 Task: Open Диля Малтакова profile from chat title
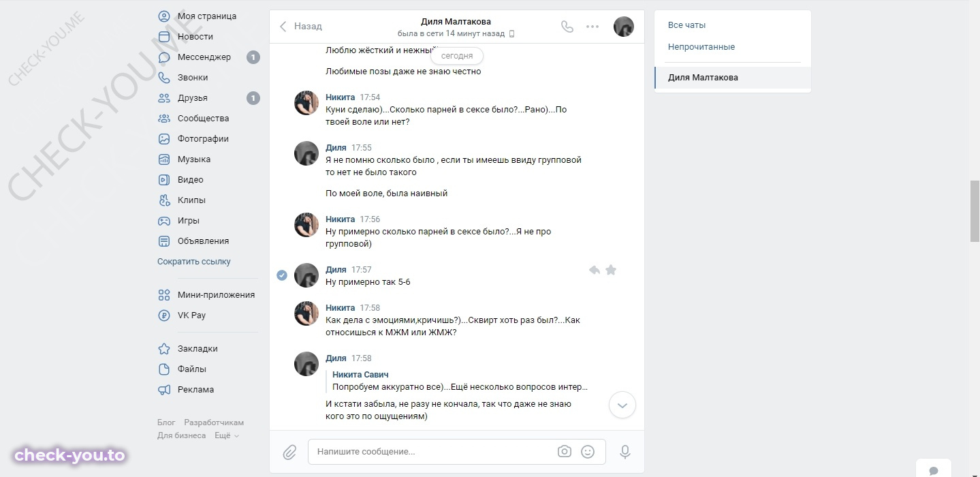pyautogui.click(x=456, y=21)
